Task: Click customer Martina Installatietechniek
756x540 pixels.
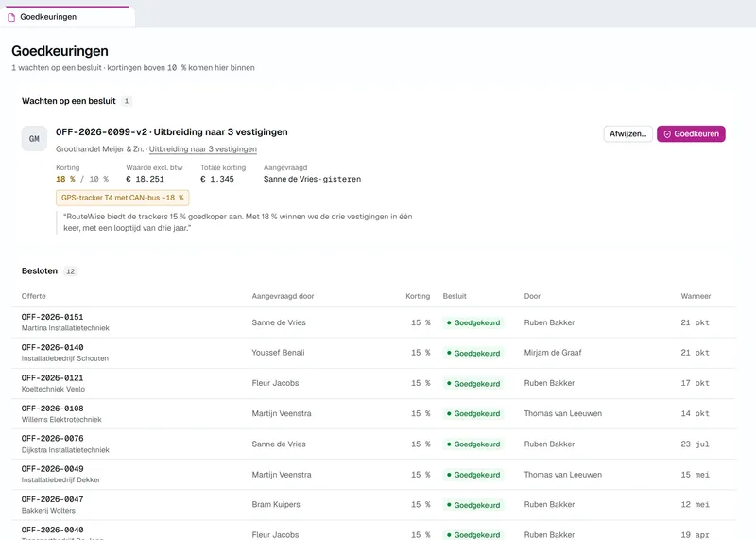Action: coord(65,327)
